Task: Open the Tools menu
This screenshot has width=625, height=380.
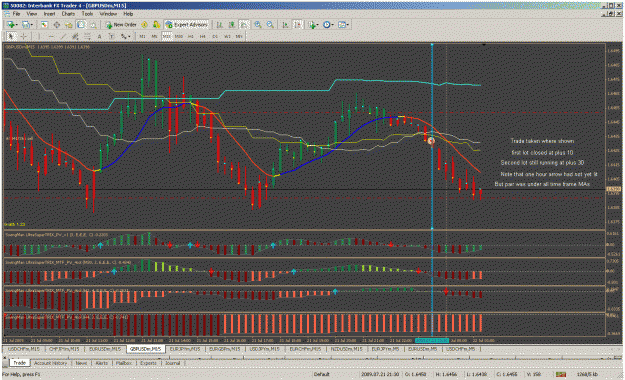Action: tap(87, 14)
